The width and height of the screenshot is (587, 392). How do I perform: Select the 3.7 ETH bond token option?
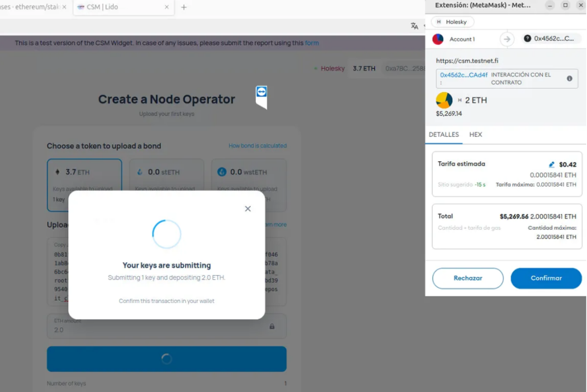click(x=84, y=172)
